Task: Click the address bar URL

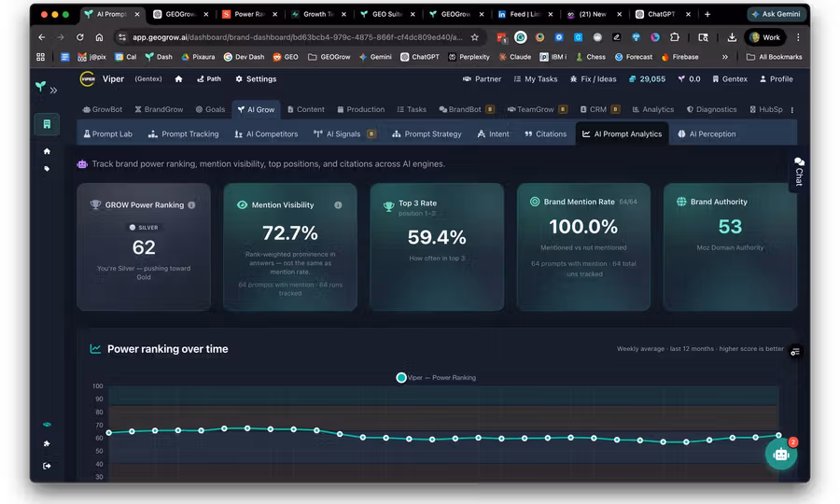Action: [x=298, y=37]
